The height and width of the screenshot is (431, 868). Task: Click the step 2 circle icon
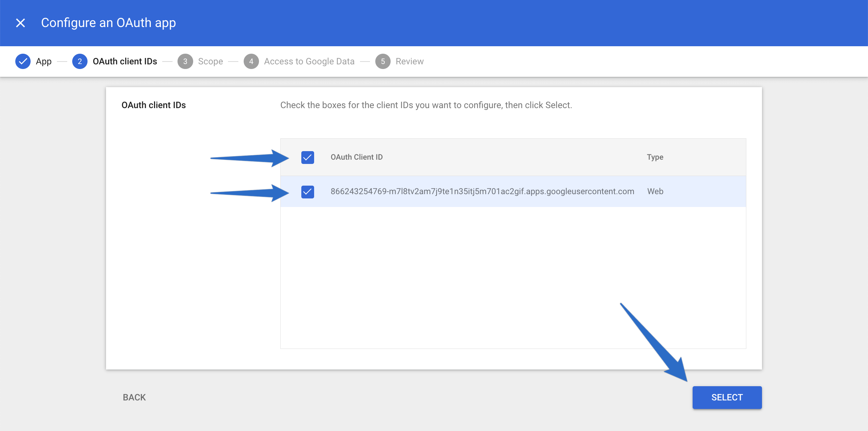[x=80, y=62]
